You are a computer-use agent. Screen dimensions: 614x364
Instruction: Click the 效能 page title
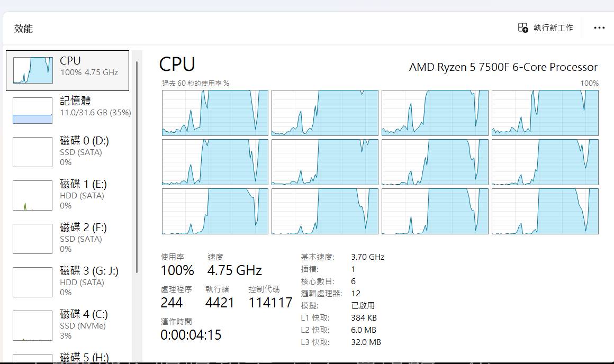click(23, 29)
